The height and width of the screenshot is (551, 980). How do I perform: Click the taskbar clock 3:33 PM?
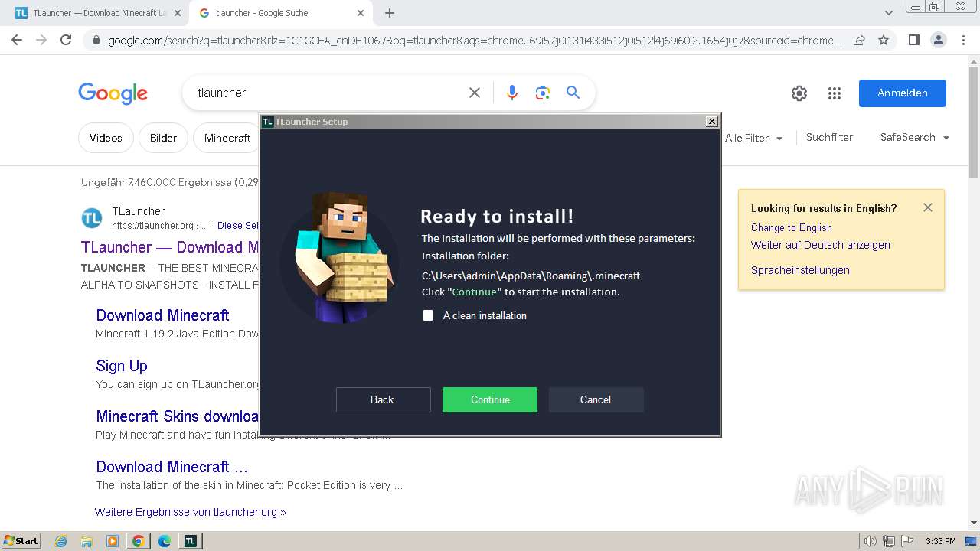[940, 541]
